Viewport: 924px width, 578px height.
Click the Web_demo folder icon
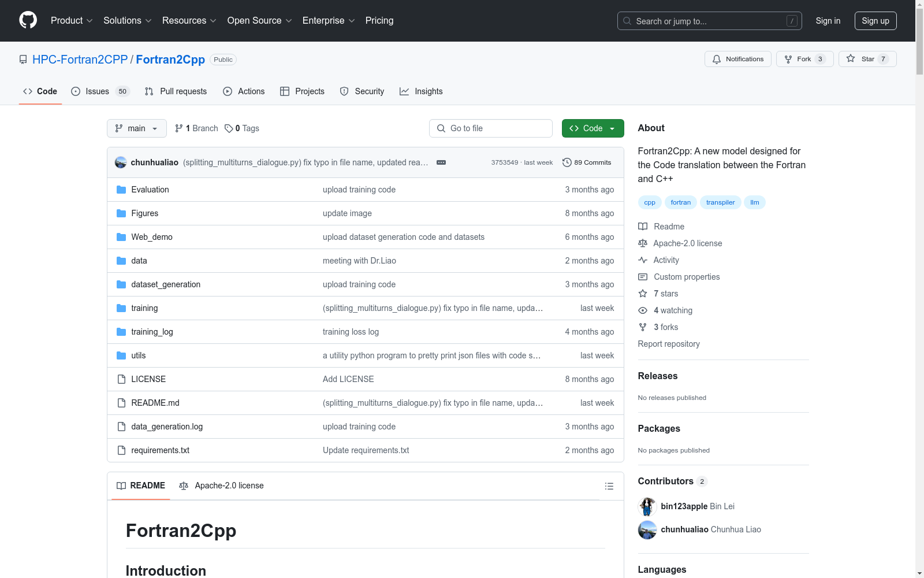coord(121,237)
